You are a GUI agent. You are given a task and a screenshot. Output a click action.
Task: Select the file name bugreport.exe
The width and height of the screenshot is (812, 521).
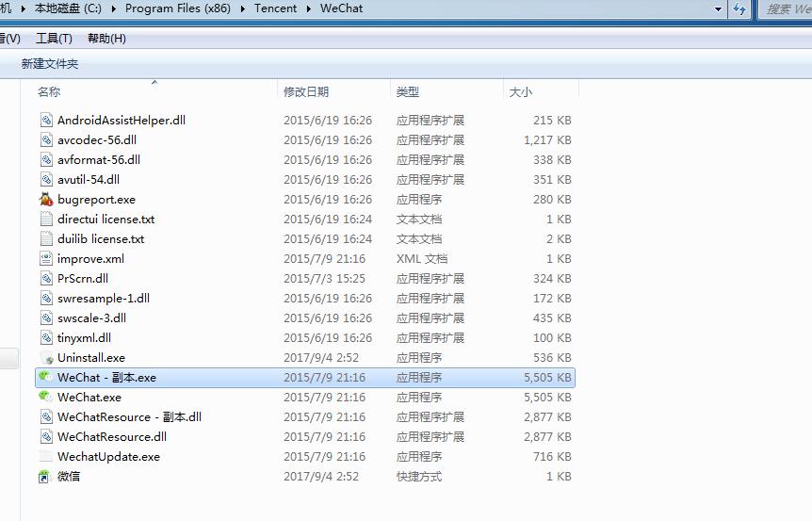click(x=96, y=200)
